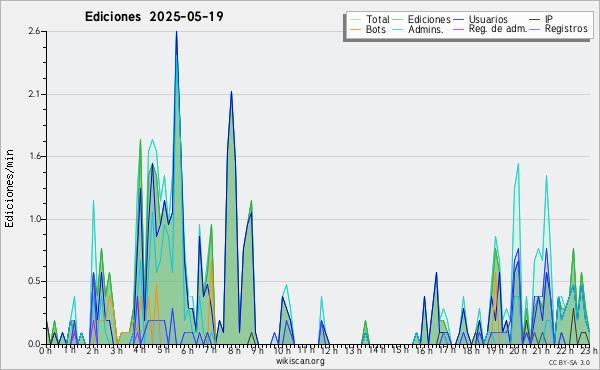Viewport: 600px width, 370px height.
Task: Click the 'Registros' legend label
Action: click(x=566, y=29)
